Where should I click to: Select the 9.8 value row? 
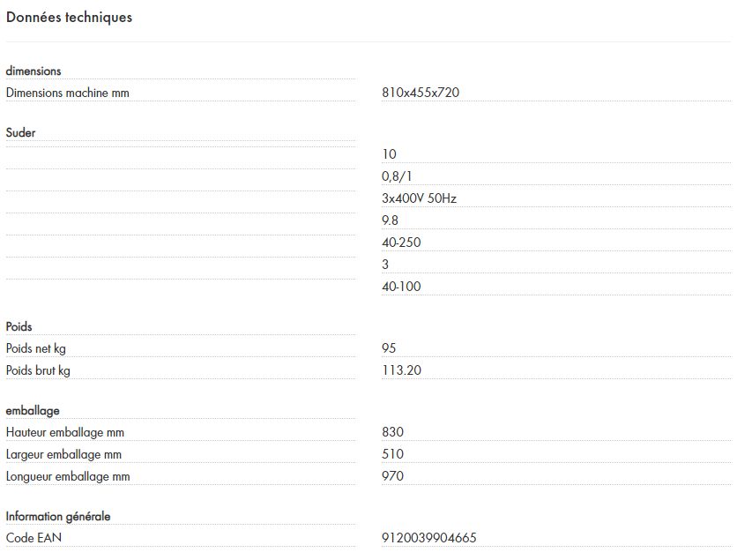coord(391,220)
